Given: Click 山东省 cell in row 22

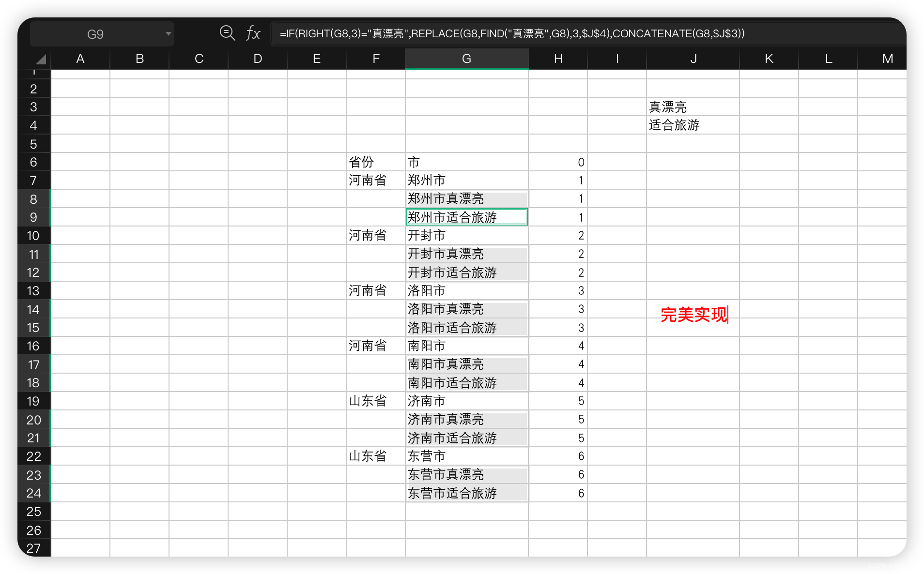Looking at the screenshot, I should (376, 456).
